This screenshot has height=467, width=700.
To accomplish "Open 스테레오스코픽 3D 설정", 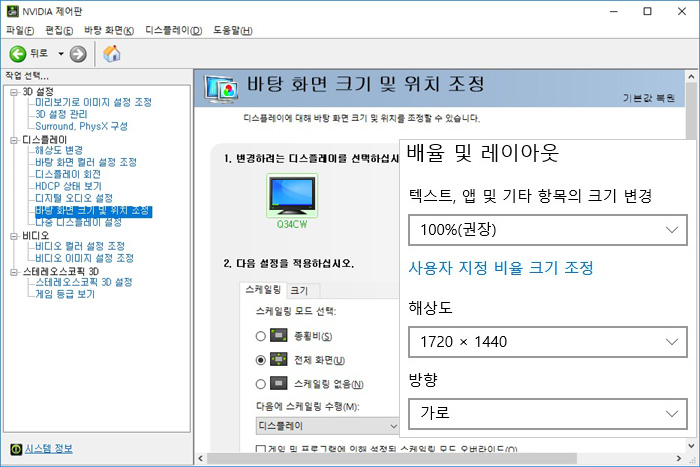I will (84, 283).
